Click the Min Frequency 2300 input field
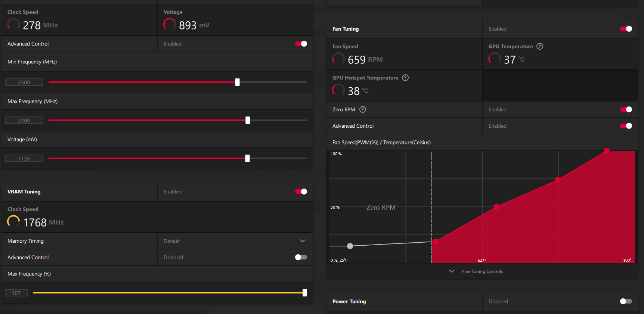Viewport: 644px width, 314px height. click(x=24, y=82)
